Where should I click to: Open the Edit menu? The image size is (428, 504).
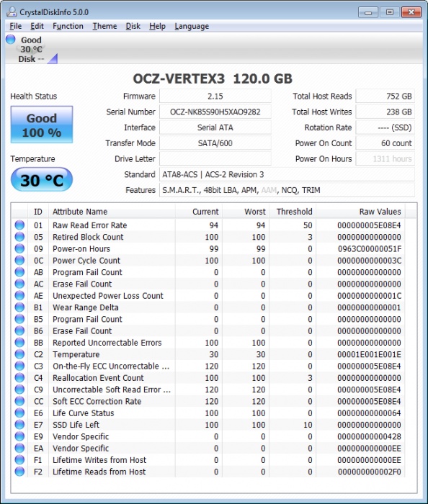(x=37, y=27)
